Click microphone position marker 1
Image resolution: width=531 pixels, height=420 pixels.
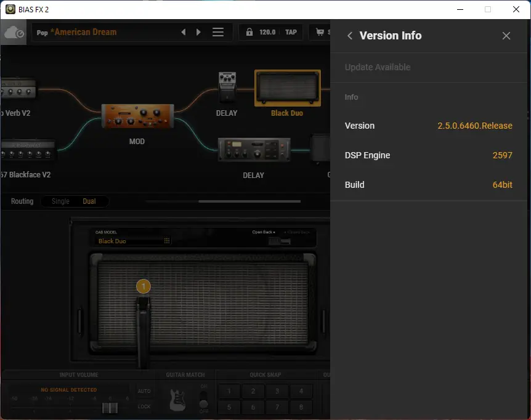144,286
